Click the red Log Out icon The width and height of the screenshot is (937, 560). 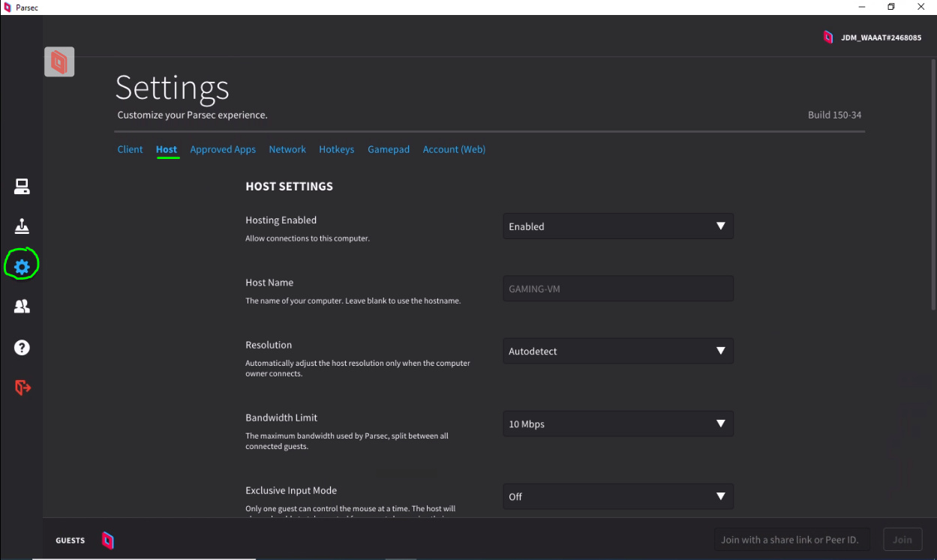(x=23, y=388)
